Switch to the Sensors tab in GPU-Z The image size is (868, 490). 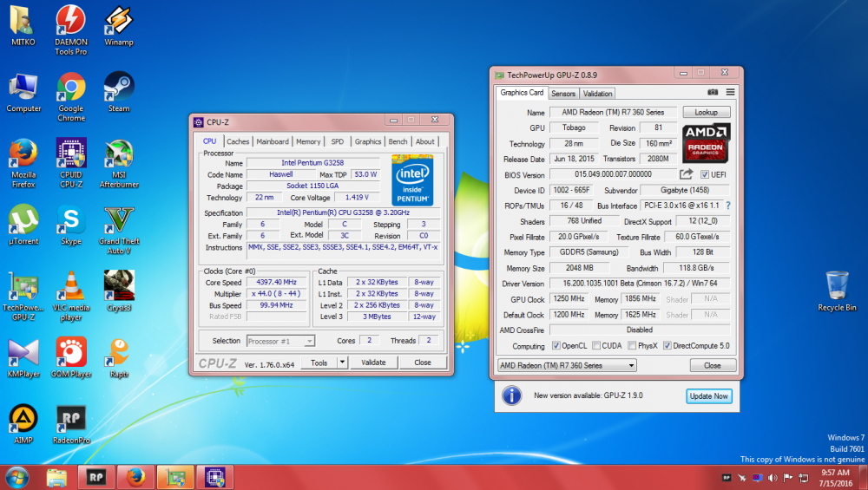[563, 94]
